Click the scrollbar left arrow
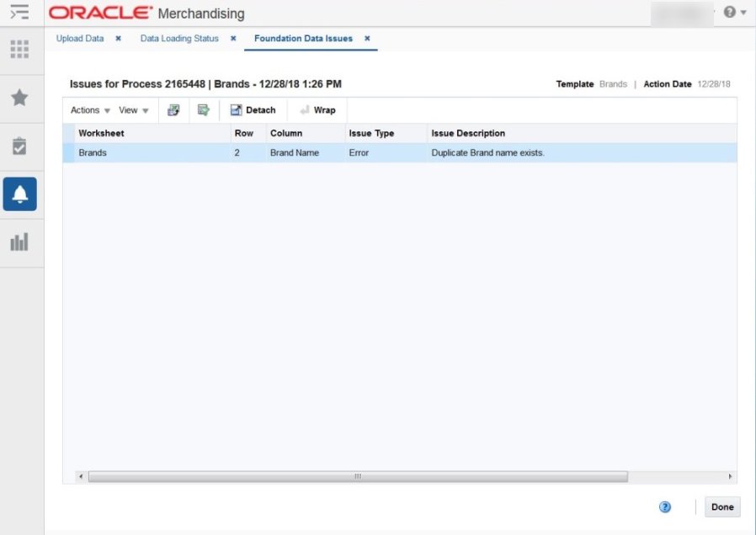Image resolution: width=756 pixels, height=535 pixels. pyautogui.click(x=81, y=477)
